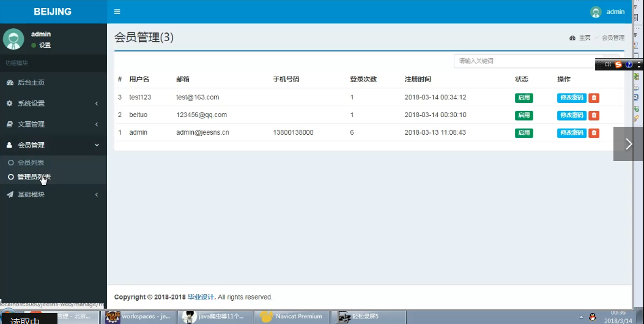Image resolution: width=644 pixels, height=324 pixels.
Task: Click the paper-plane icon beside 基础模块
Action: [x=10, y=195]
